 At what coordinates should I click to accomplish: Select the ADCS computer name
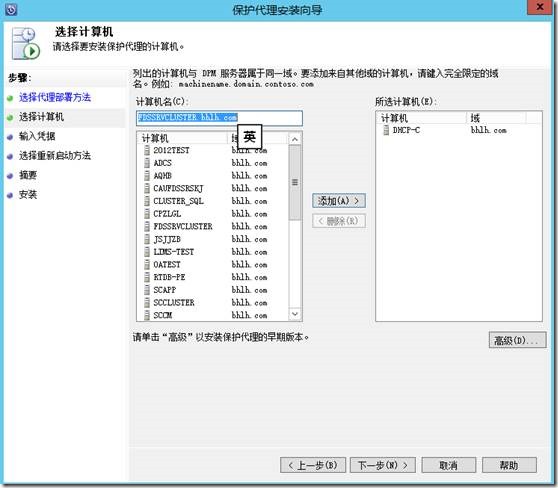[x=162, y=163]
